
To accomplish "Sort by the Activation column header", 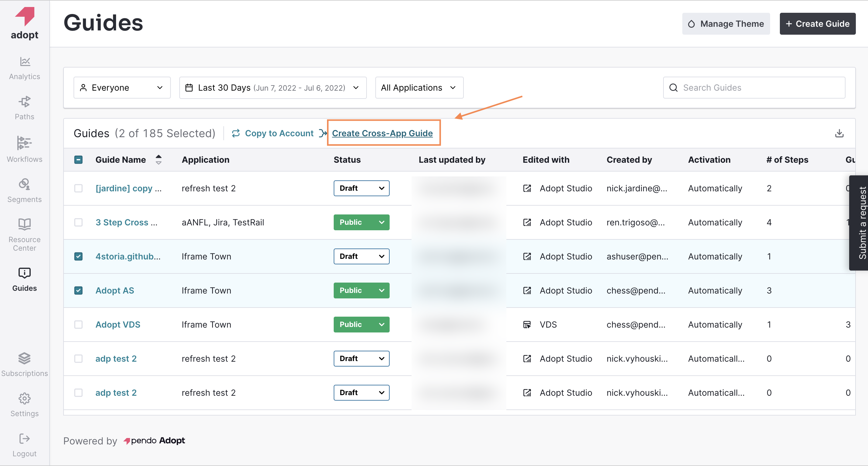I will point(709,159).
